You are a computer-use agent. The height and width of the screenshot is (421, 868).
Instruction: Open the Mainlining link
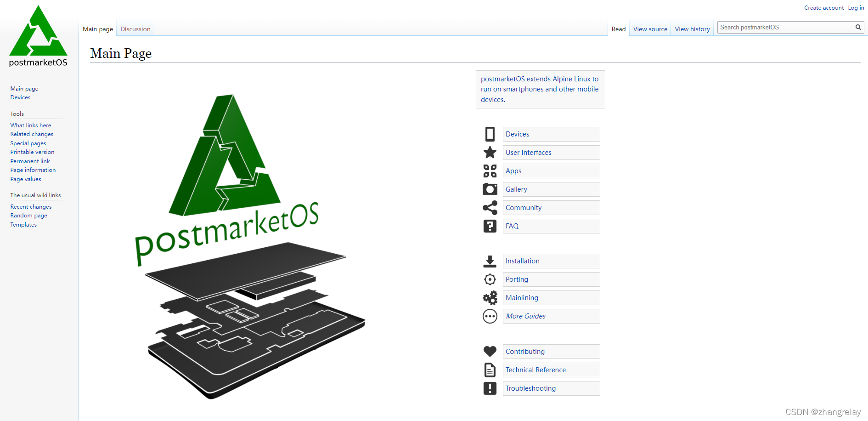pyautogui.click(x=522, y=298)
